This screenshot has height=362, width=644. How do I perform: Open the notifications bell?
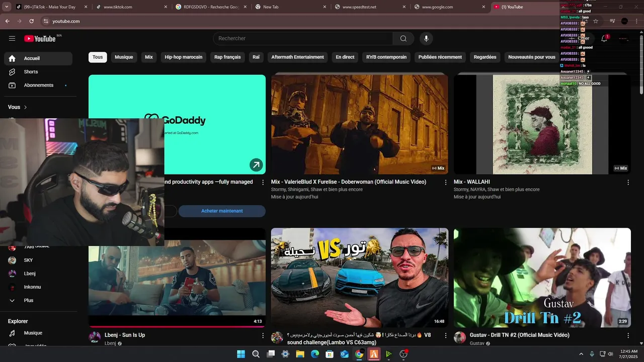604,38
